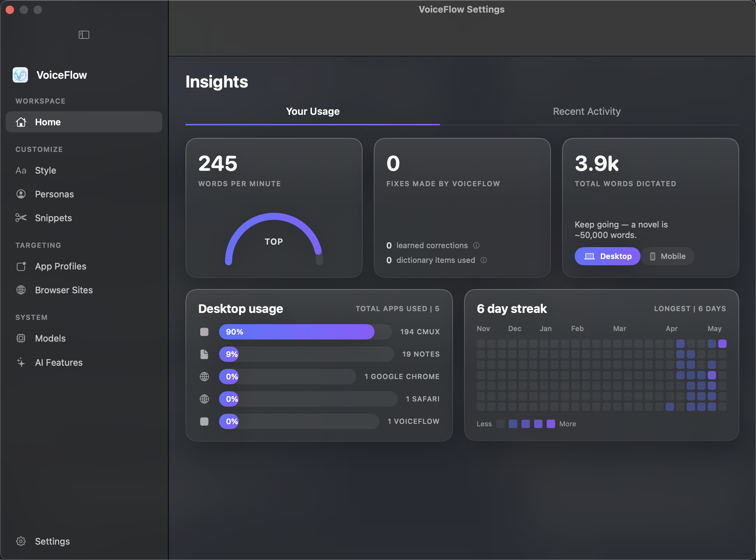This screenshot has width=756, height=560.
Task: Click the 90% CMUX usage bar
Action: [x=305, y=332]
